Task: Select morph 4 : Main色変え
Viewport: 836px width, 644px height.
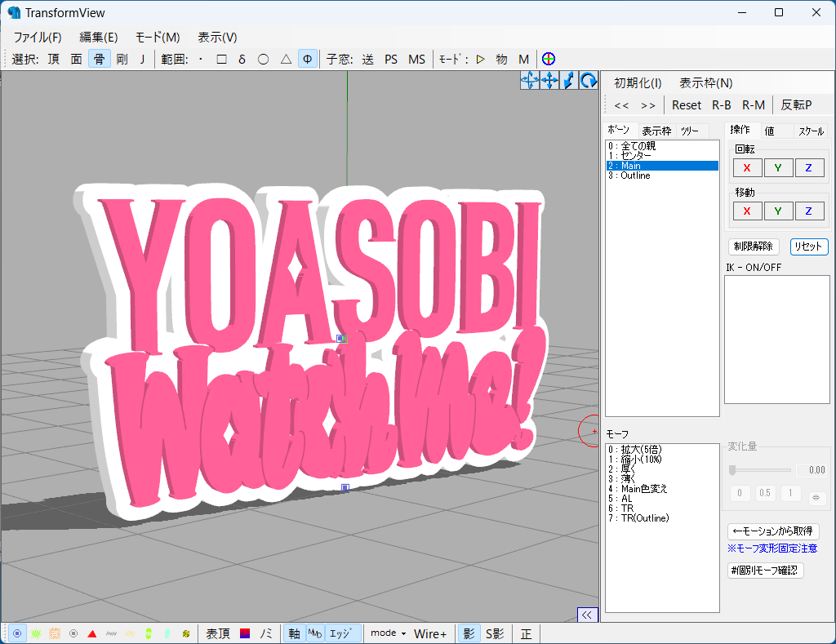Action: coord(663,489)
